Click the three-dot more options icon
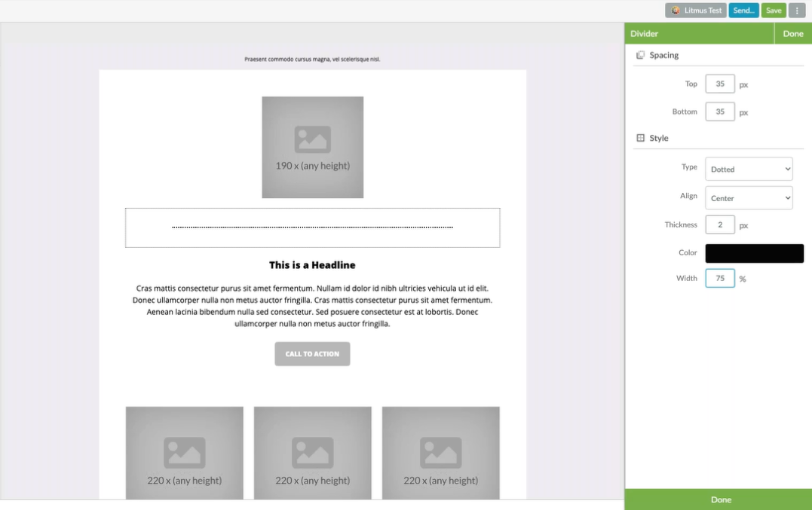The image size is (812, 510). tap(797, 11)
